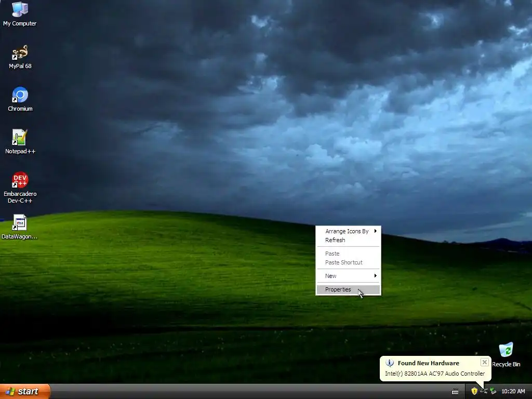This screenshot has width=532, height=399.
Task: Select the DataWagon desktop shortcut
Action: [19, 227]
